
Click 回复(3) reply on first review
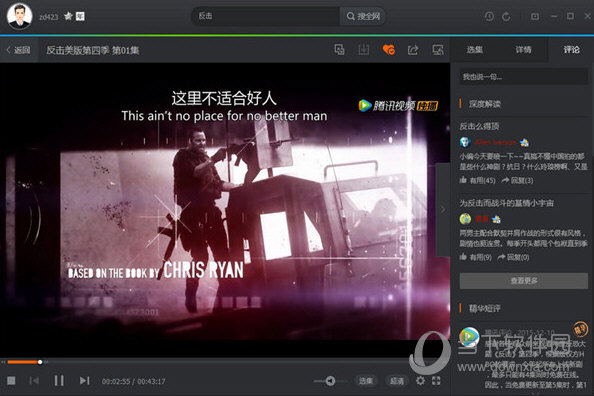517,180
